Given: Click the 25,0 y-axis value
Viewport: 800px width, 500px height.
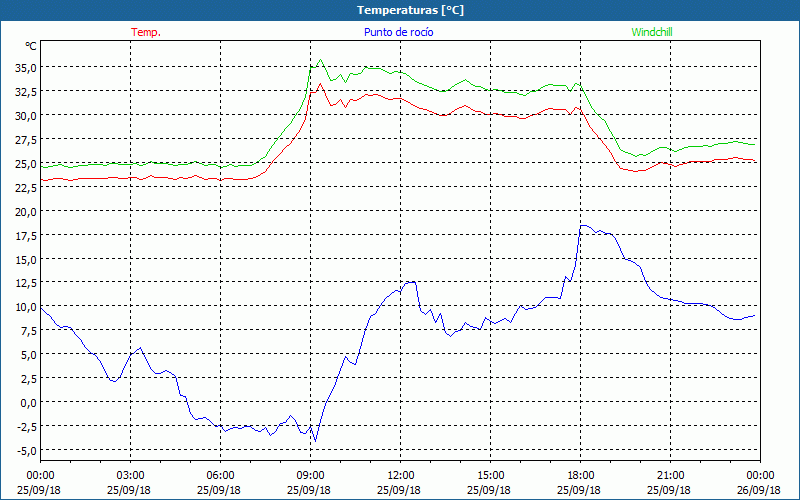Looking at the screenshot, I should (x=26, y=163).
